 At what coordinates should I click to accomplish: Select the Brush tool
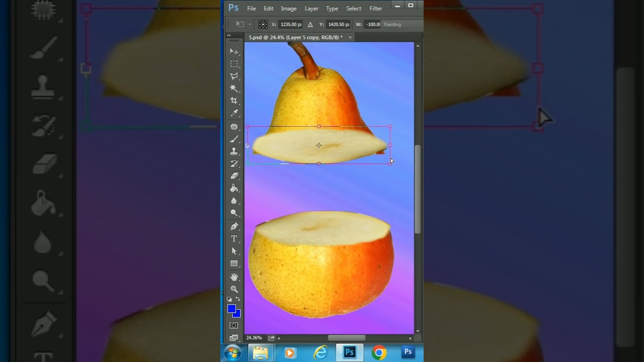pyautogui.click(x=234, y=139)
